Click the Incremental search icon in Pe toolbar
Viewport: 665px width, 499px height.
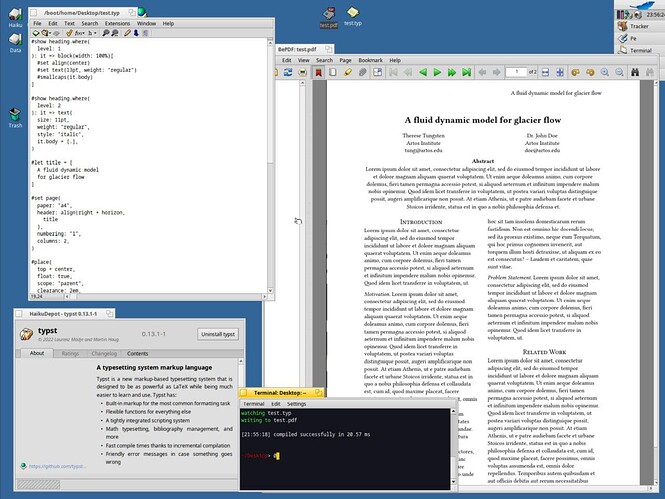(x=115, y=33)
